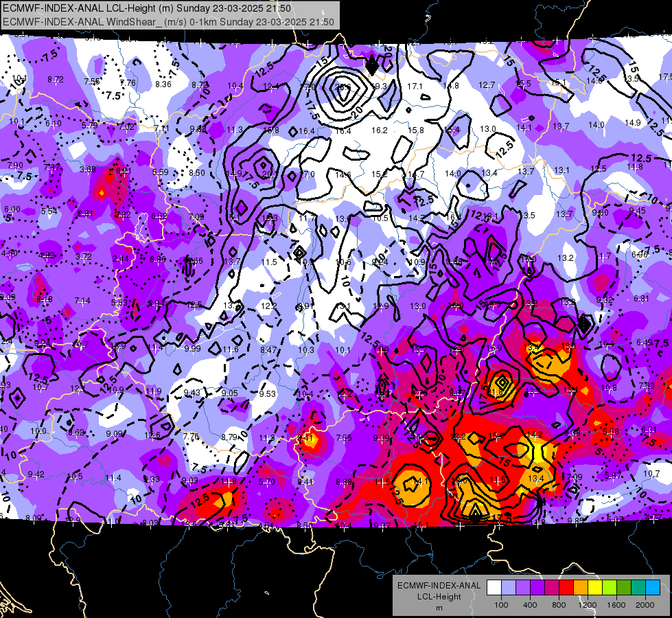Click the grid value '7.02'

pos(126,126)
